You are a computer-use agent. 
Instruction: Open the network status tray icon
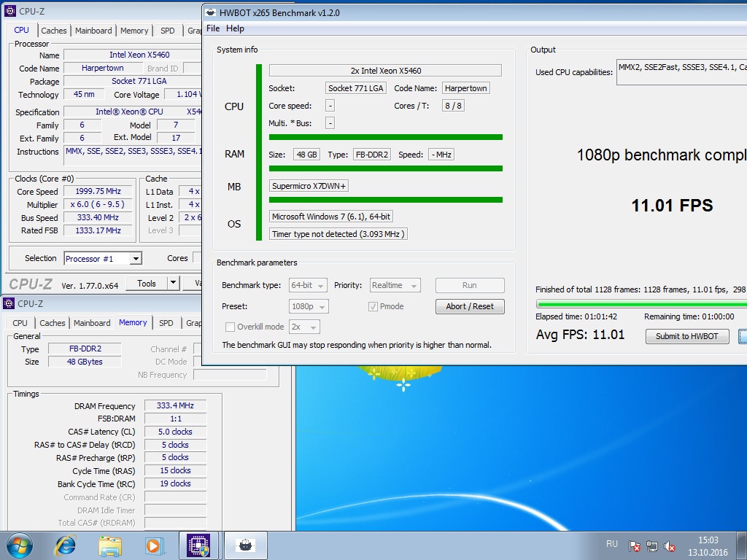coord(651,545)
